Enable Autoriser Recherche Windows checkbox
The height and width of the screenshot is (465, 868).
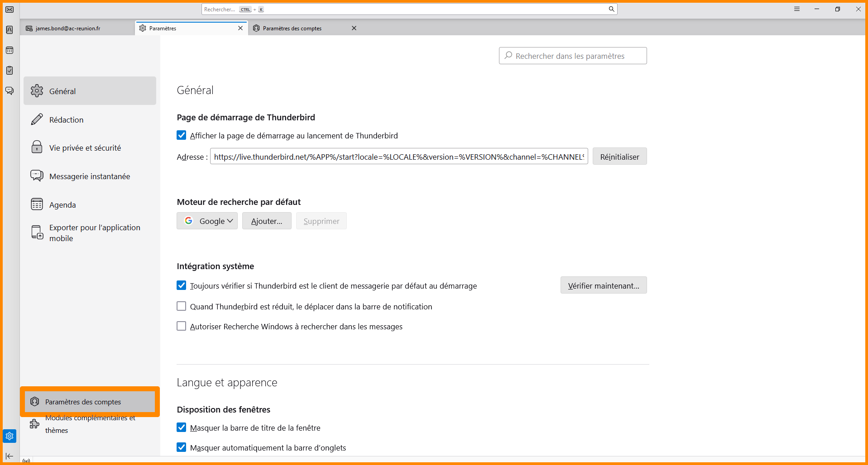pyautogui.click(x=182, y=326)
